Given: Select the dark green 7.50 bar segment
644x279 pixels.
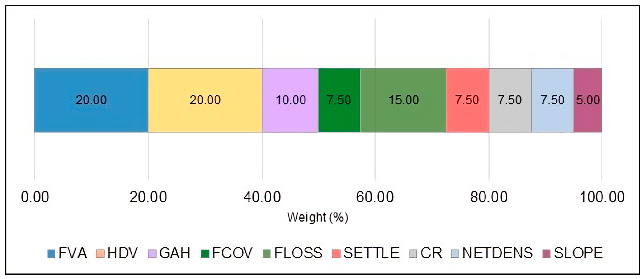Looking at the screenshot, I should 339,100.
